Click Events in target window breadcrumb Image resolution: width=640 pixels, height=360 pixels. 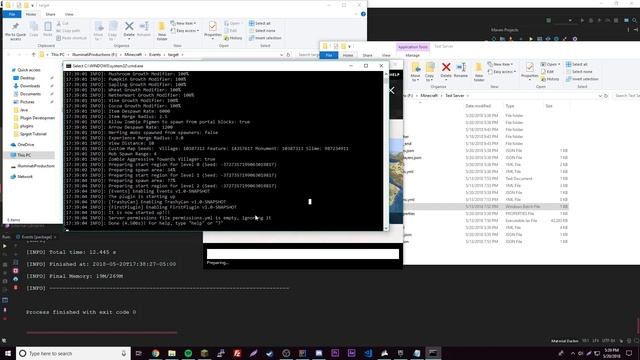(155, 54)
